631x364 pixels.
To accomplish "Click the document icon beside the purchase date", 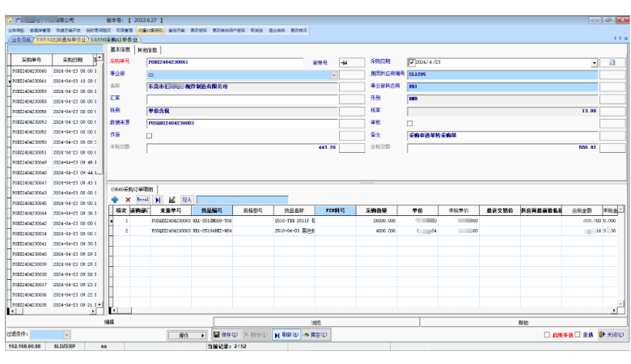I will click(x=612, y=62).
